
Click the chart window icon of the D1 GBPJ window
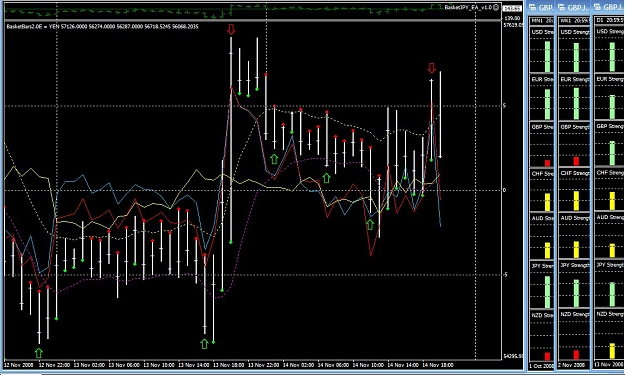point(597,7)
